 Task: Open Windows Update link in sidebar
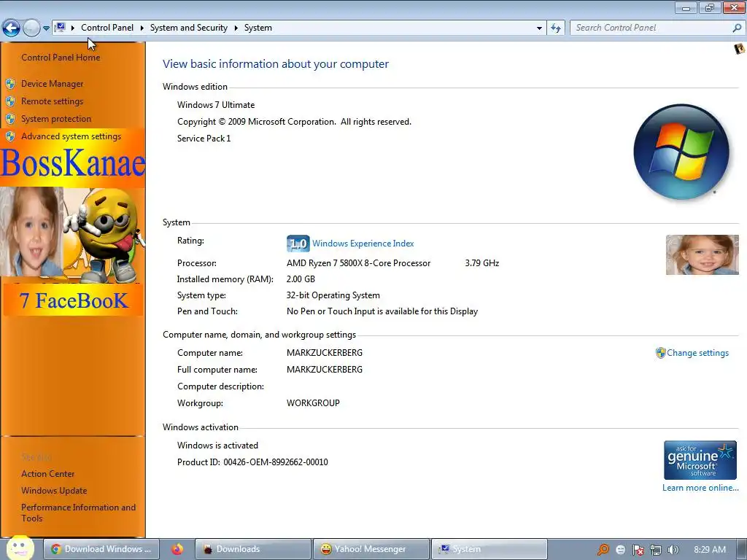54,491
